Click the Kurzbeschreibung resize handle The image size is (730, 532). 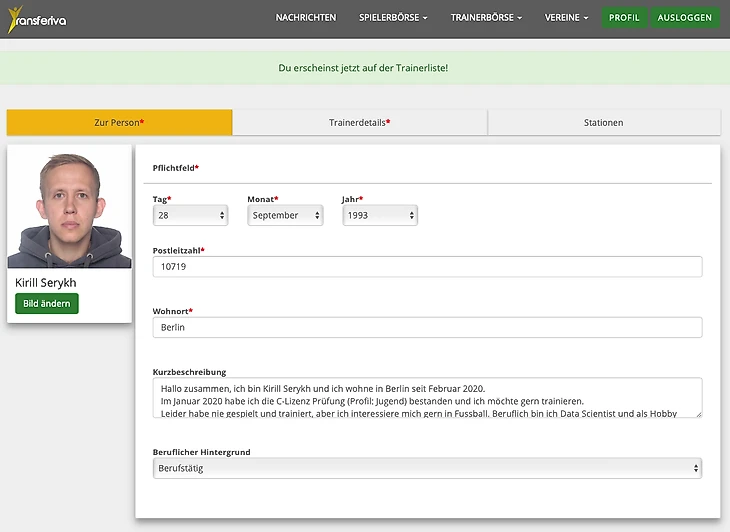tap(697, 413)
